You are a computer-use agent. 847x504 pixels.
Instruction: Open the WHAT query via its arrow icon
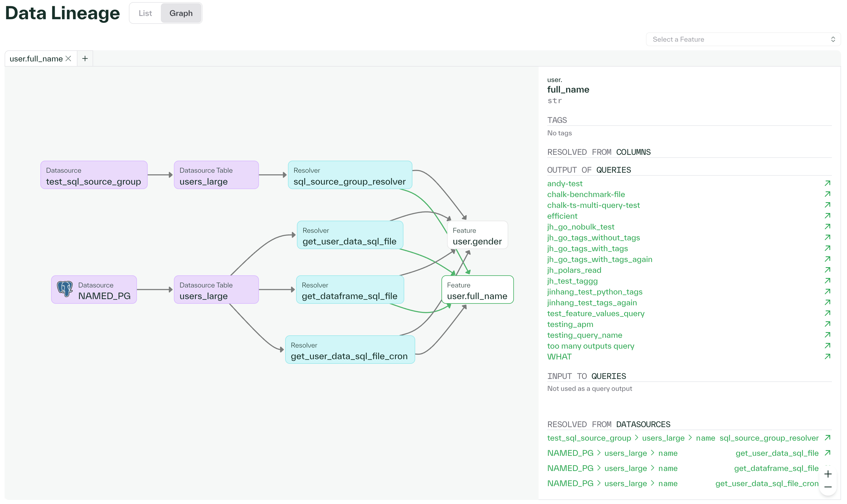coord(828,356)
